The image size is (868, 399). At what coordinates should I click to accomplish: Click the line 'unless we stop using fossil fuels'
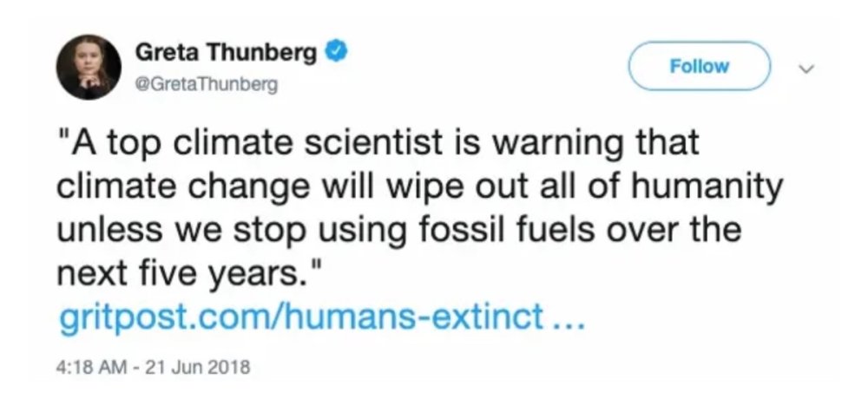click(x=399, y=232)
